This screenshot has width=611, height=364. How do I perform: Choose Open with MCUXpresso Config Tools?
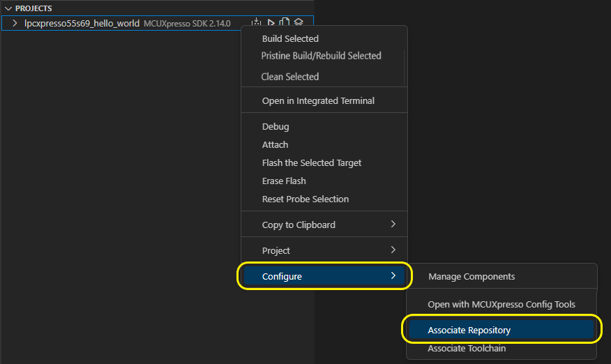pos(502,304)
